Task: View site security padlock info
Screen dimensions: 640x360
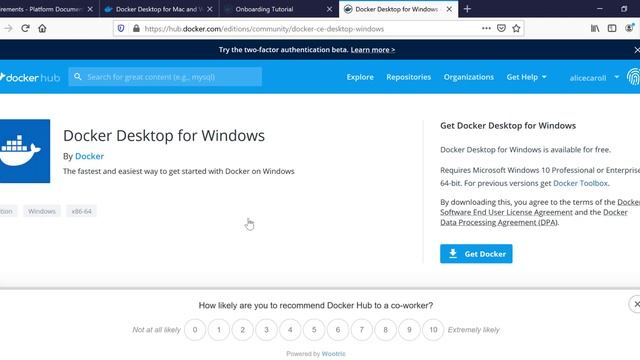Action: [x=136, y=29]
